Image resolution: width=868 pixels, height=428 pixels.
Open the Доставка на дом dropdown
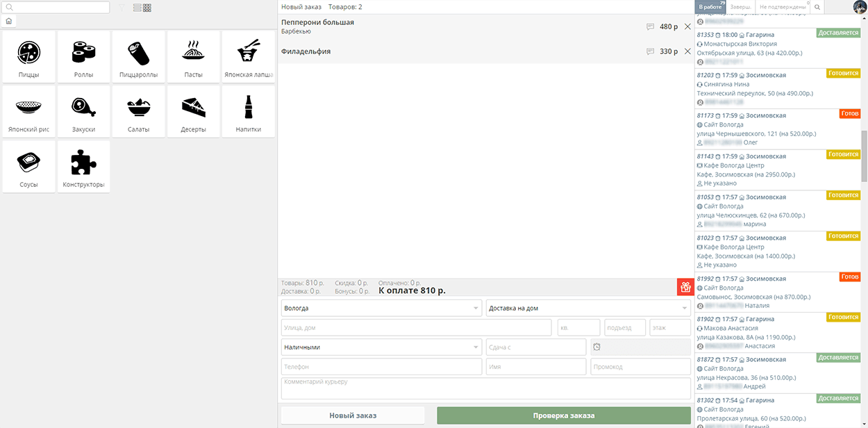pyautogui.click(x=587, y=308)
